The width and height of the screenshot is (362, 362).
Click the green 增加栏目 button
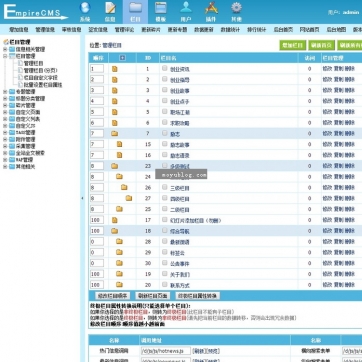point(293,45)
